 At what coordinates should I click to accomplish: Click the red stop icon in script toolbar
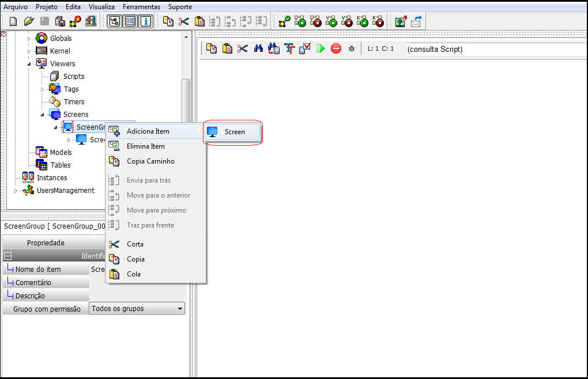click(336, 48)
